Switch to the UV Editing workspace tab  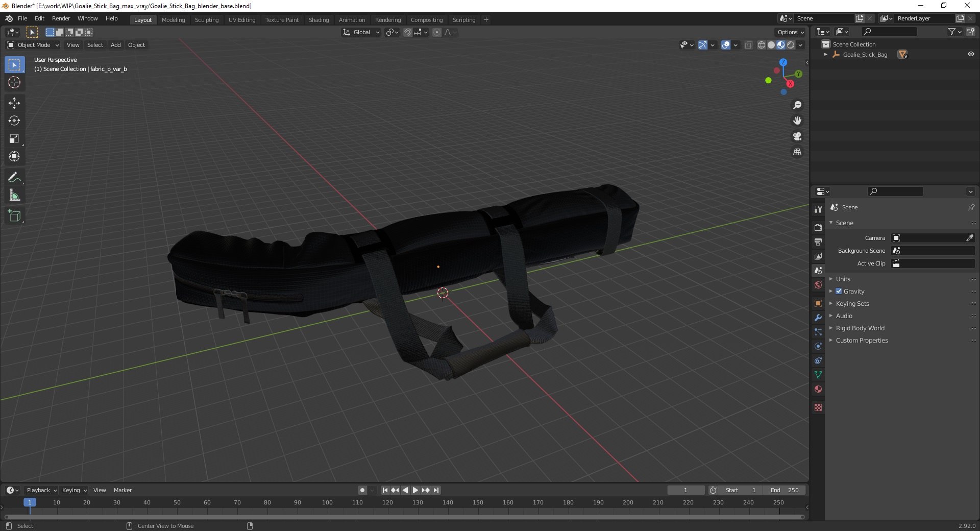(x=242, y=20)
